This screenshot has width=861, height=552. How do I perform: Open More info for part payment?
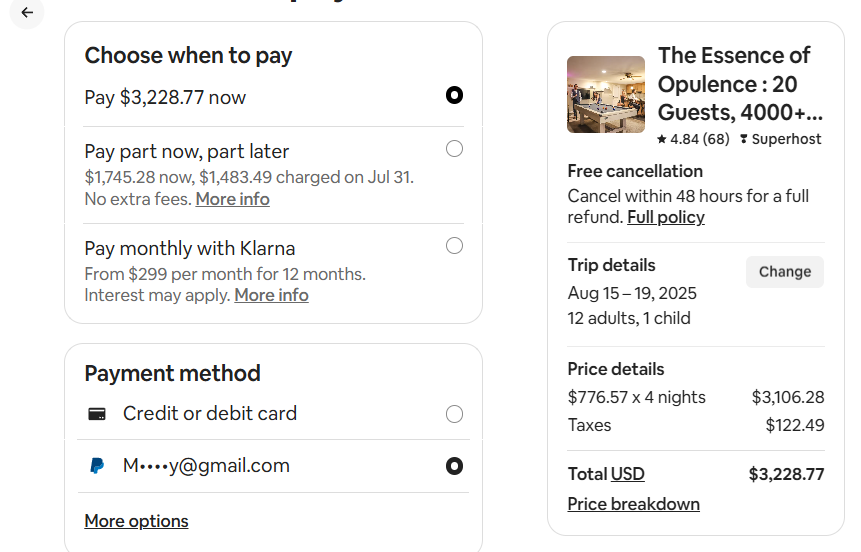232,199
